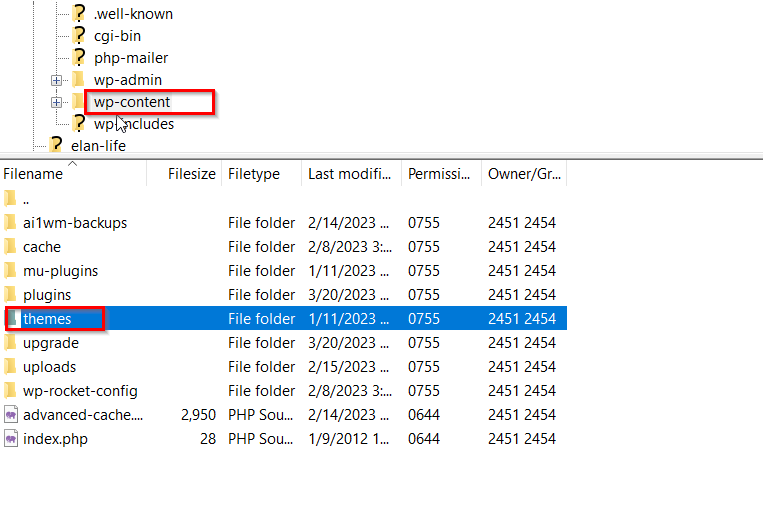Select the cgi-bin folder in tree
Screen dimensions: 763x524
tap(117, 36)
